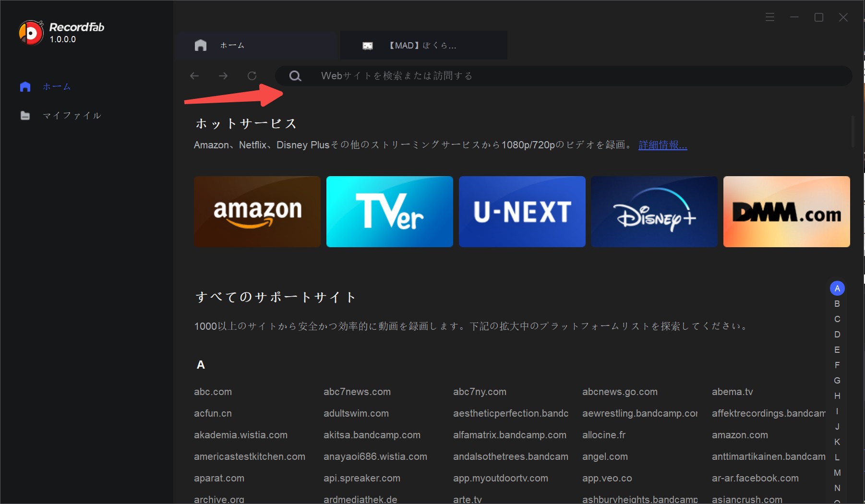
Task: Minimize the RecordFab window
Action: pos(794,17)
